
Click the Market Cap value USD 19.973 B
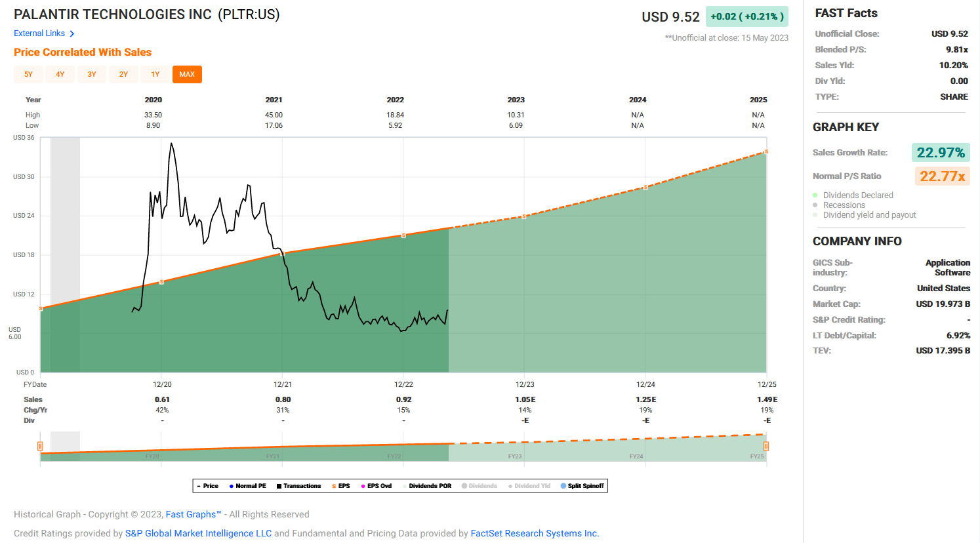(x=943, y=304)
